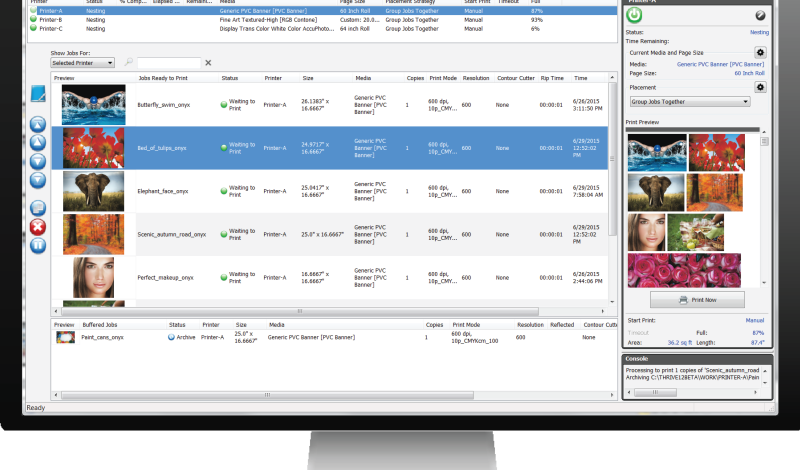
Task: Open Placement settings gear
Action: coord(760,87)
